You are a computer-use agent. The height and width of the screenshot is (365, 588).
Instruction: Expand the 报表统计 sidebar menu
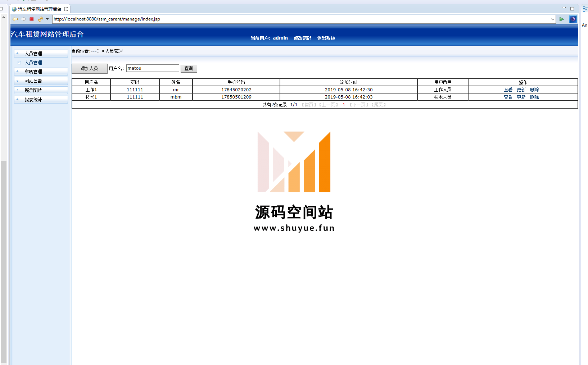pyautogui.click(x=41, y=100)
